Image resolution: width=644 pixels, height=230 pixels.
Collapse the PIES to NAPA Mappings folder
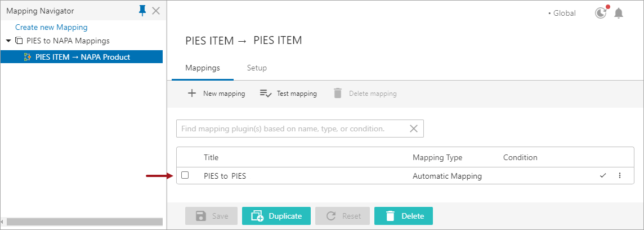click(x=8, y=41)
